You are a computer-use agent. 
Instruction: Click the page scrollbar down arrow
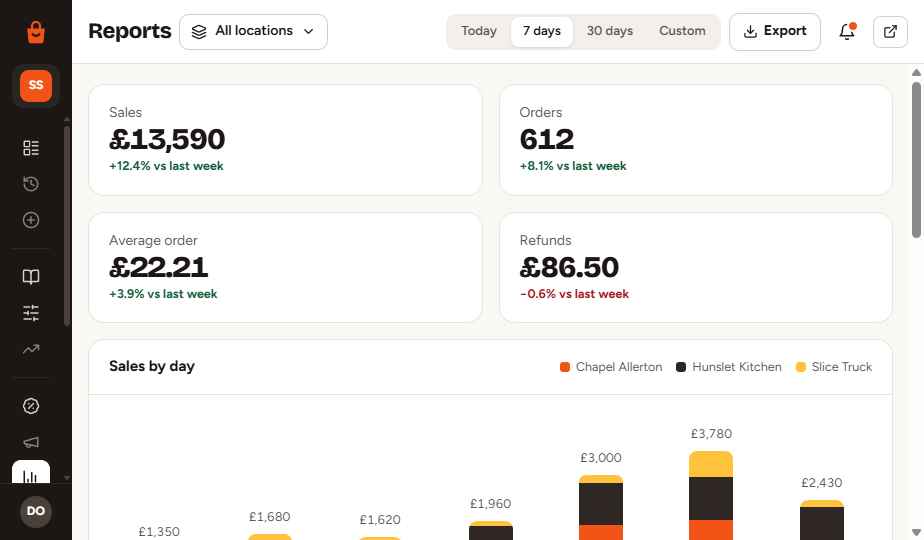point(916,532)
